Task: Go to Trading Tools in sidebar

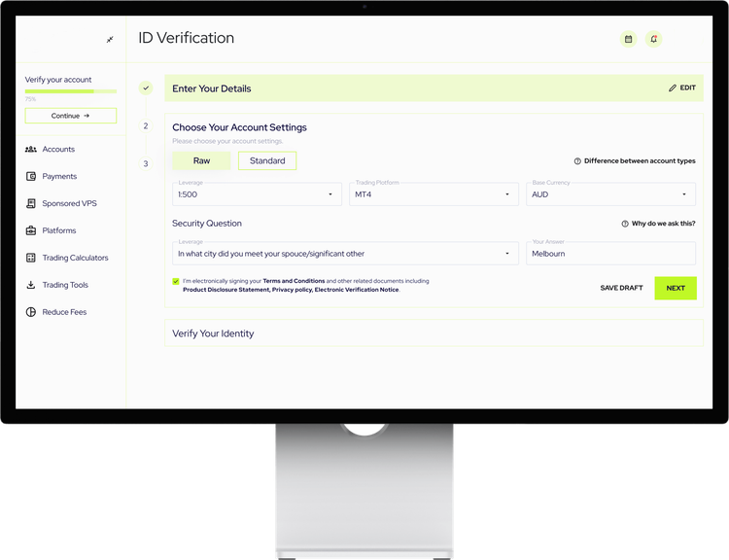Action: coord(64,286)
